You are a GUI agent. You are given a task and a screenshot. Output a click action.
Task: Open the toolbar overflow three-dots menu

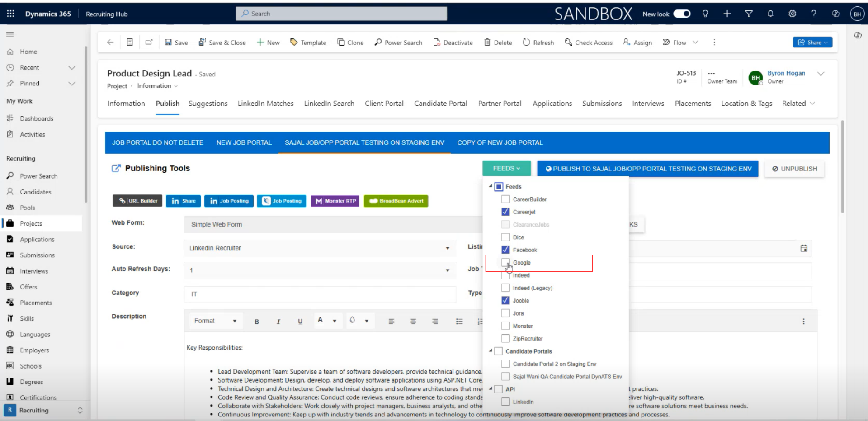[714, 42]
